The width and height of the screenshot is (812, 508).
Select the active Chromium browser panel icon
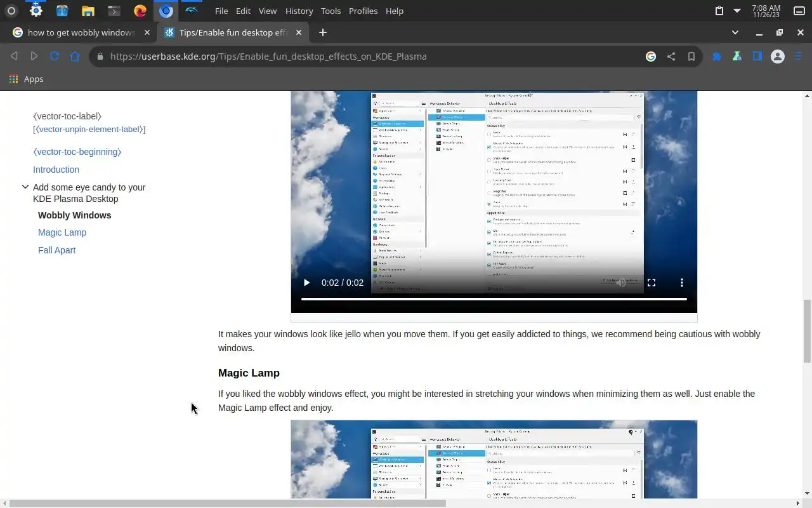pos(166,11)
